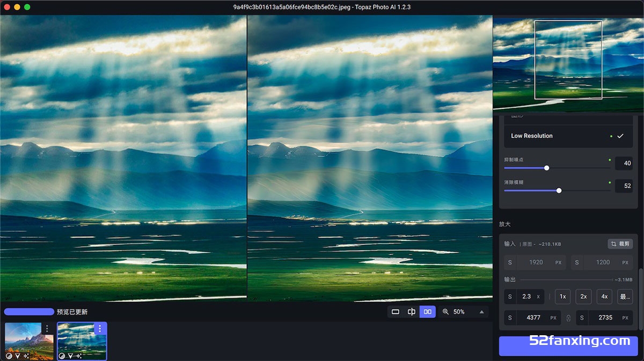
Task: Click the right panel vertical scrollbar
Action: 641,299
